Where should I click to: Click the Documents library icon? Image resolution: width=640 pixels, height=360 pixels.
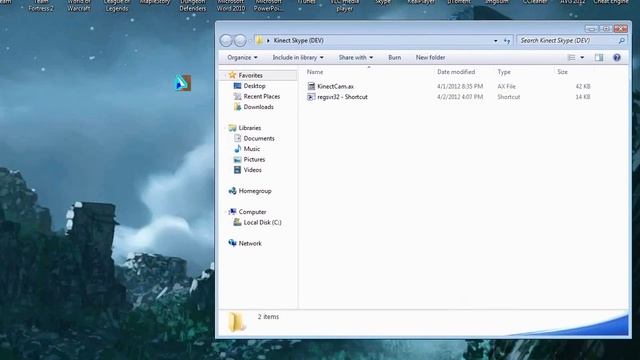click(237, 138)
